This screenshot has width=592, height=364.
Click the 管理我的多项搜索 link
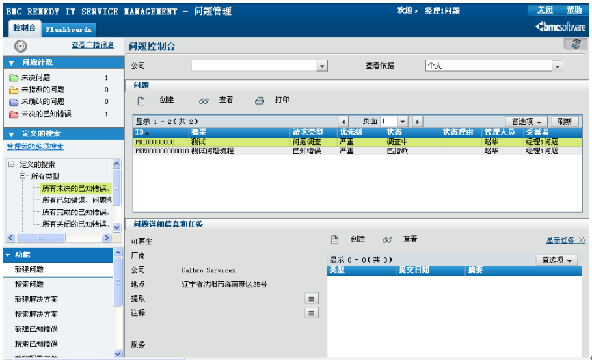point(35,147)
